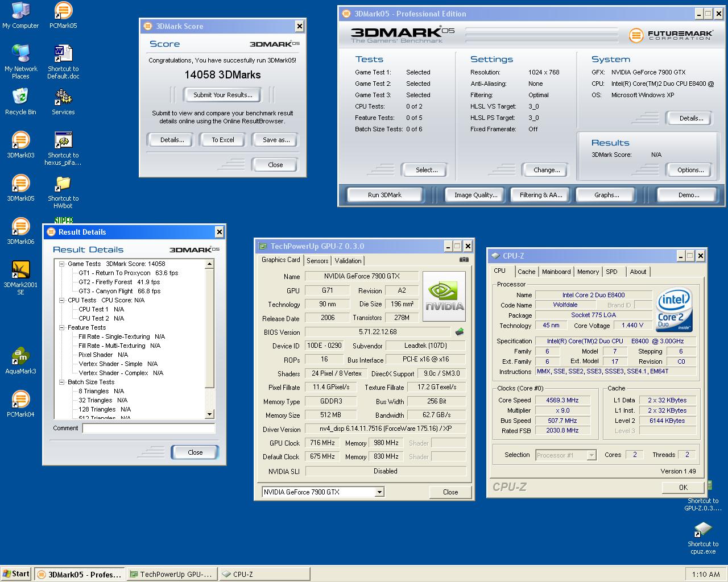Open Image Quality options
728x582 pixels.
[476, 195]
